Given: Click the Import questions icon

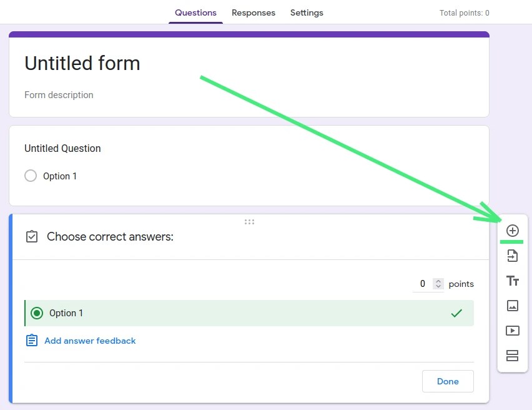Looking at the screenshot, I should (x=512, y=256).
